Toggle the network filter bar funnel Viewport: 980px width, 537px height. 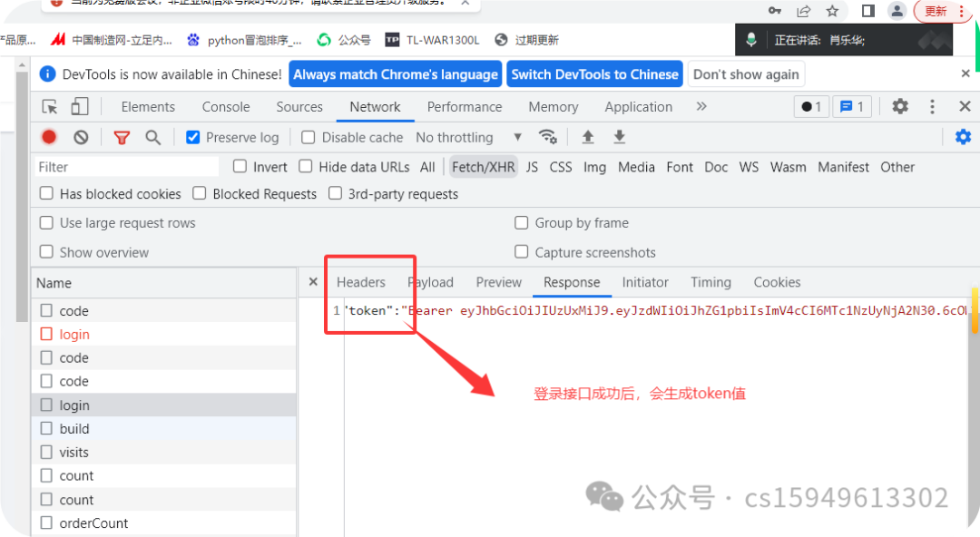coord(122,137)
